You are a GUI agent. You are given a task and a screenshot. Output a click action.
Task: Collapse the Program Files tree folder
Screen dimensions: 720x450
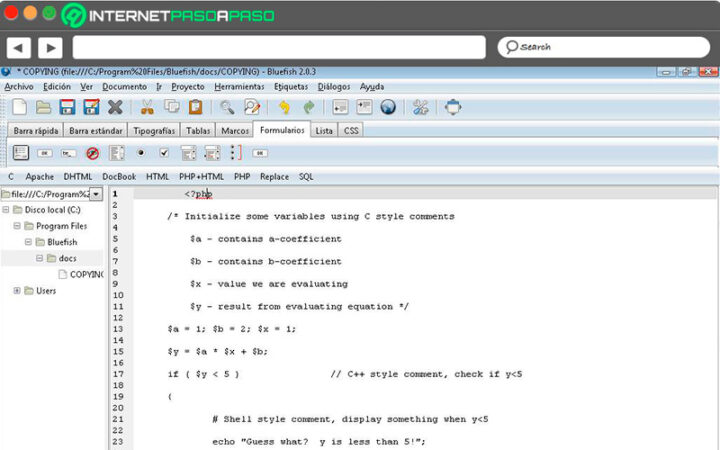[x=17, y=226]
